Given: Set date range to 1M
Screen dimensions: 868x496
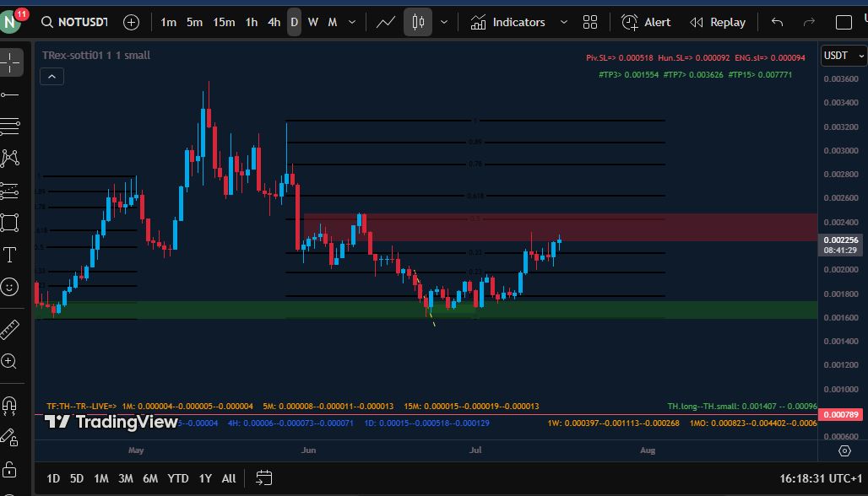Looking at the screenshot, I should coord(100,478).
